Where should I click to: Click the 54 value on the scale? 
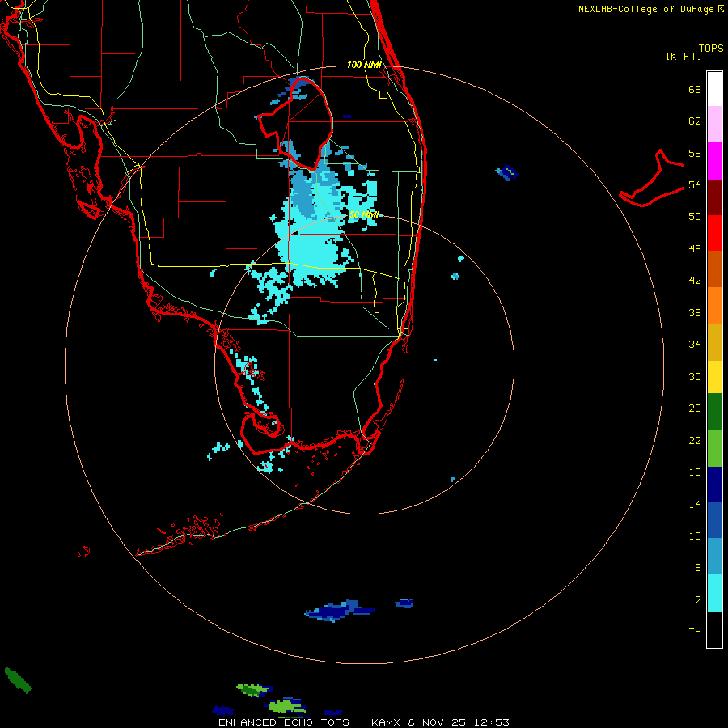(695, 184)
